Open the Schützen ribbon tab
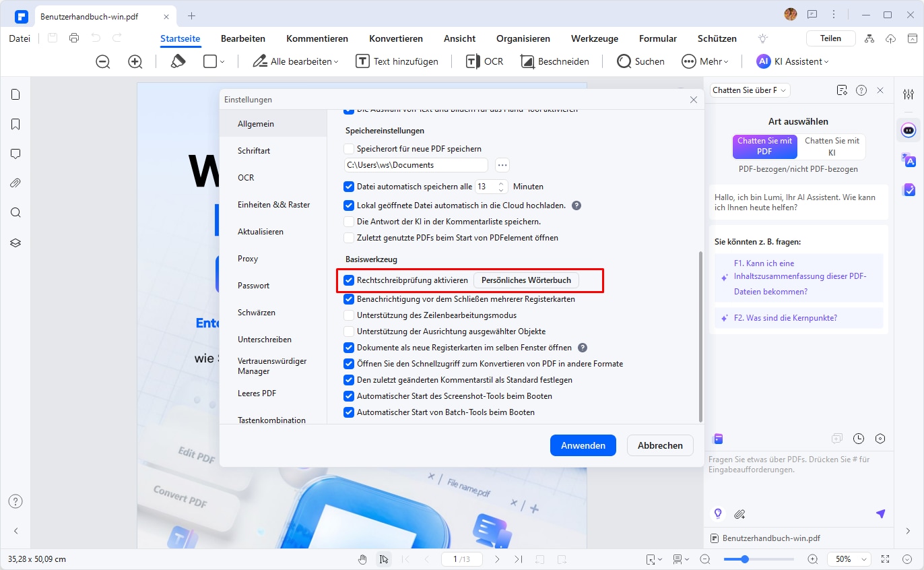 tap(717, 38)
